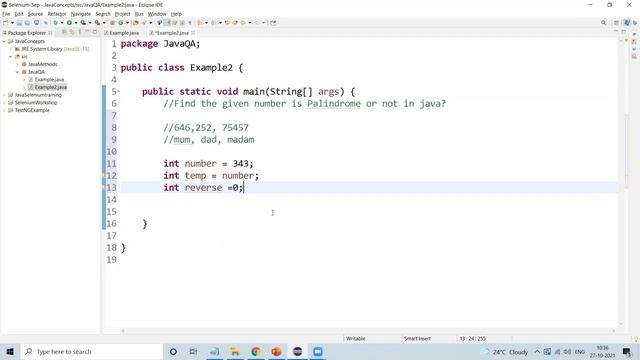The image size is (640, 360).
Task: Open File Explorer from the taskbar
Action: [x=235, y=351]
